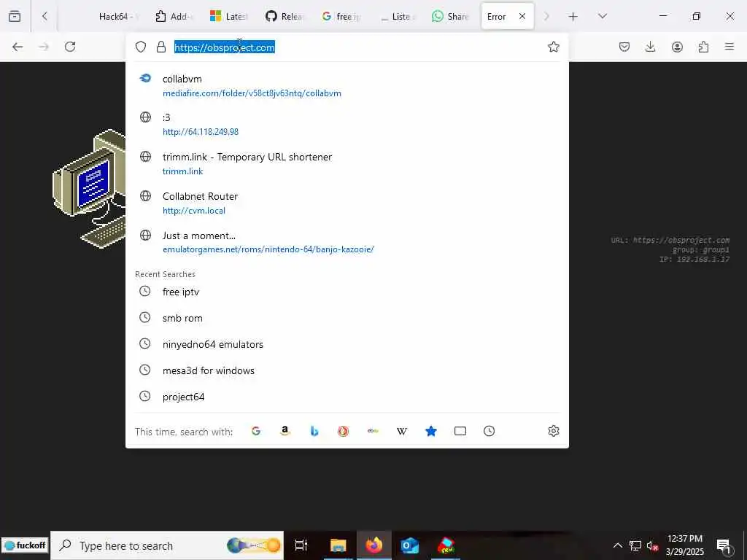747x560 pixels.
Task: Open the muted volume tray icon
Action: 652,545
